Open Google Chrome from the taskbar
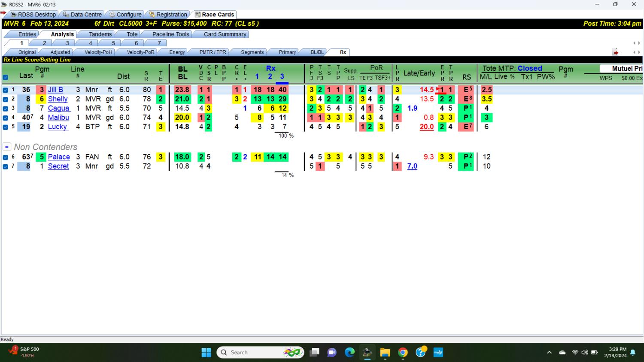This screenshot has height=362, width=644. tap(403, 353)
